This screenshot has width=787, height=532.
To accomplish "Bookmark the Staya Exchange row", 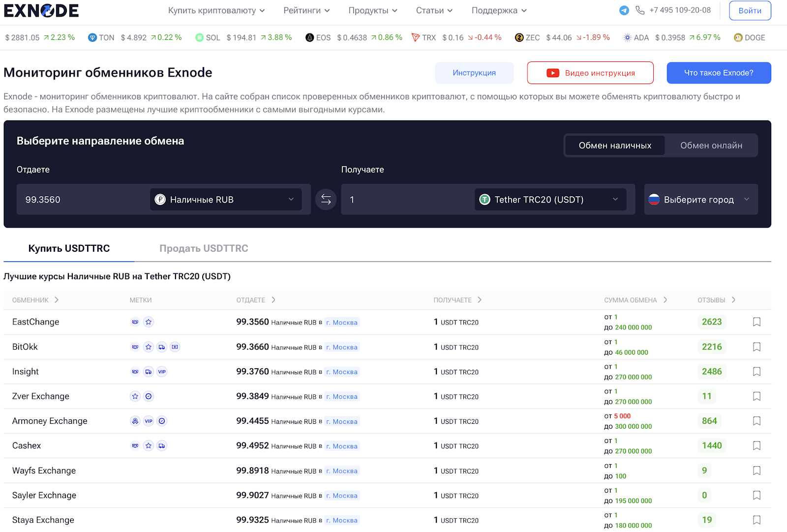I will [757, 520].
